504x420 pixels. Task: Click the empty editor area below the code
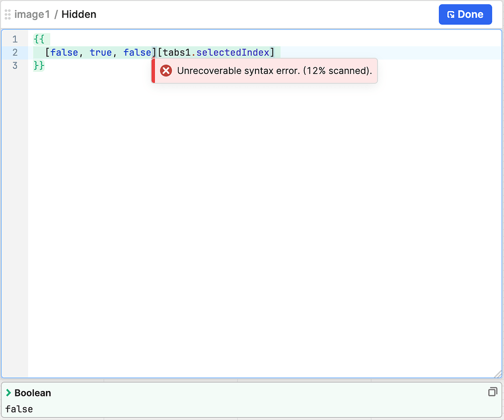point(246,221)
